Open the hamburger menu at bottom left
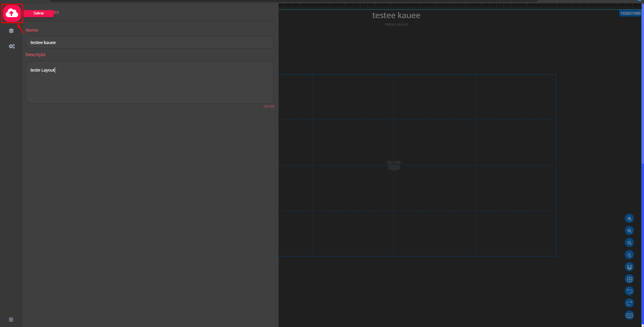This screenshot has width=644, height=327. (11, 319)
